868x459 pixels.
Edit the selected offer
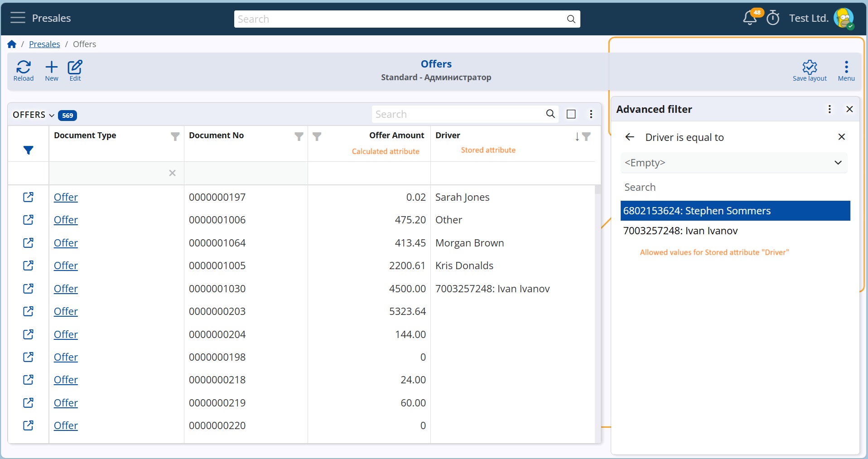[75, 71]
